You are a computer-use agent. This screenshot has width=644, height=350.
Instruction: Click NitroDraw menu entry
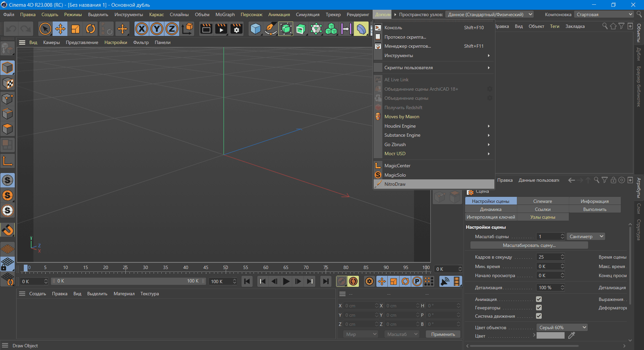click(x=434, y=184)
